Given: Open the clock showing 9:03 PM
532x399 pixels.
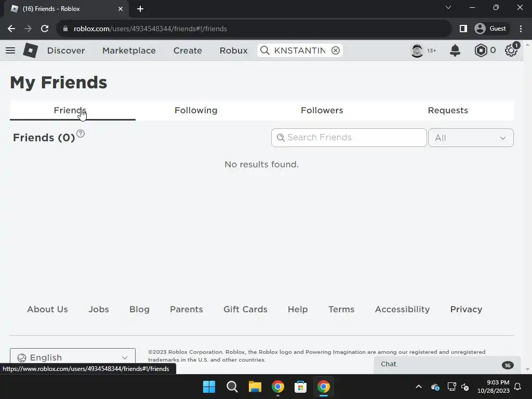Looking at the screenshot, I should click(494, 387).
